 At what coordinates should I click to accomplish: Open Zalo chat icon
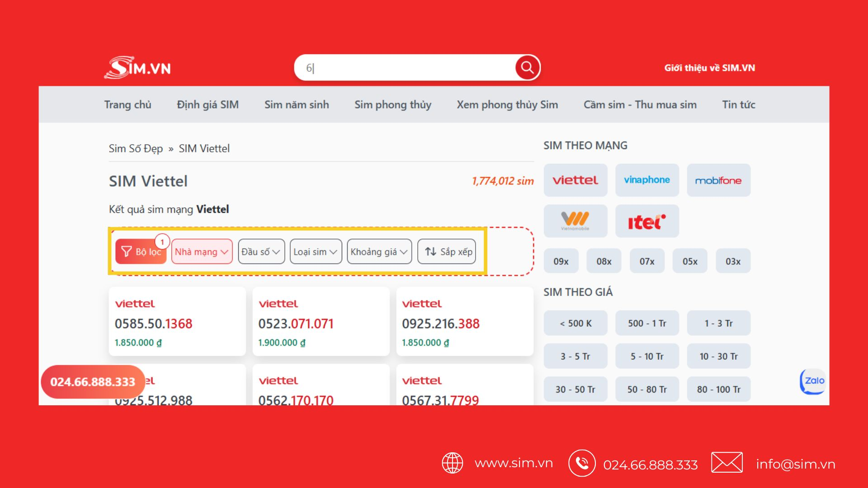[814, 381]
